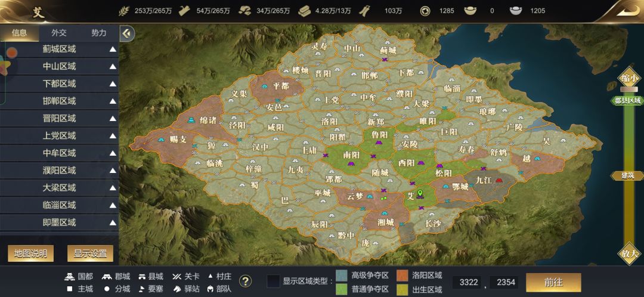Click the purple capital icon in 南阳
This screenshot has width=644, height=297.
pyautogui.click(x=351, y=163)
